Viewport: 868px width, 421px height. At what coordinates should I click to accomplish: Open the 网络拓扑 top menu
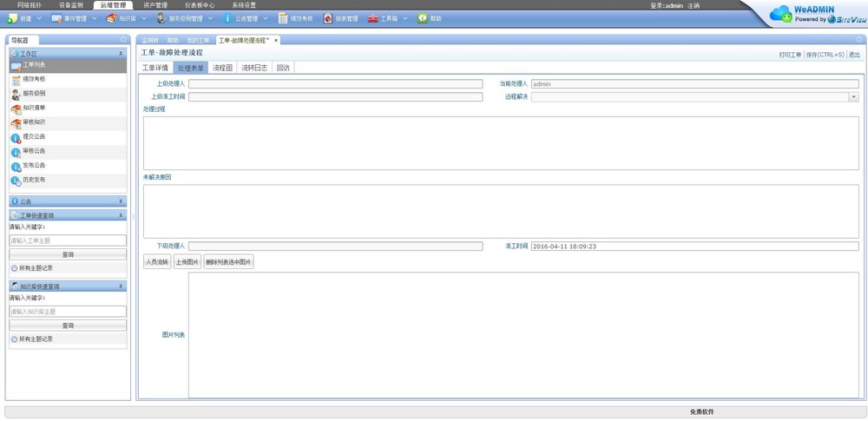point(30,5)
